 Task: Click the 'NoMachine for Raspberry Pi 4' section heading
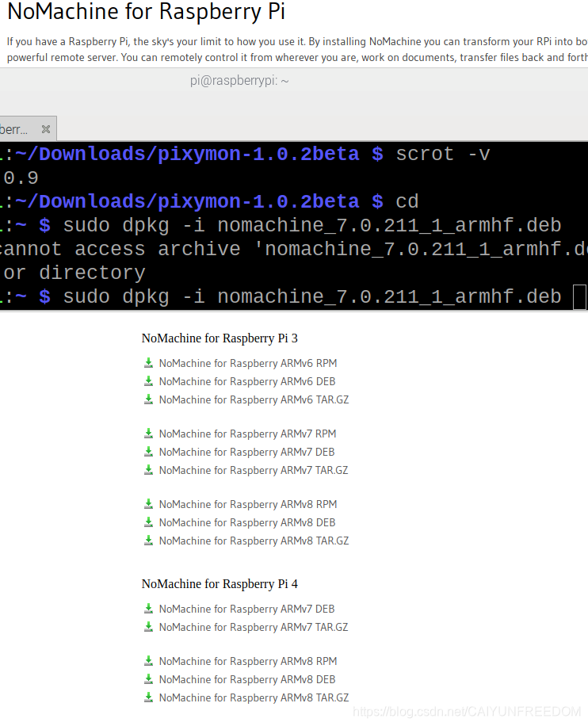[x=220, y=584]
